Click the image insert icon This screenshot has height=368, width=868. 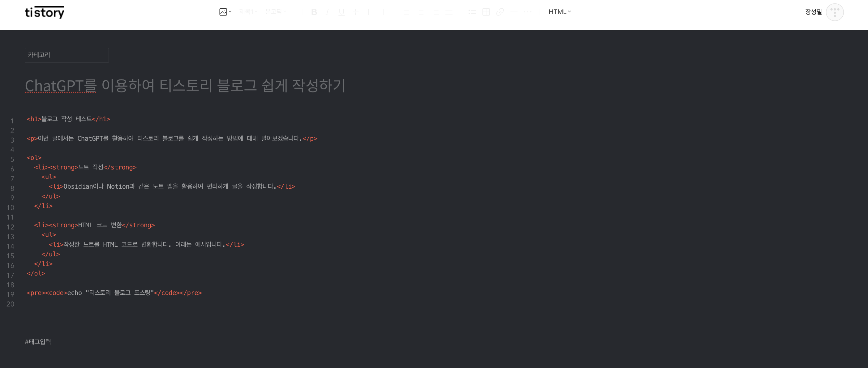pos(223,12)
